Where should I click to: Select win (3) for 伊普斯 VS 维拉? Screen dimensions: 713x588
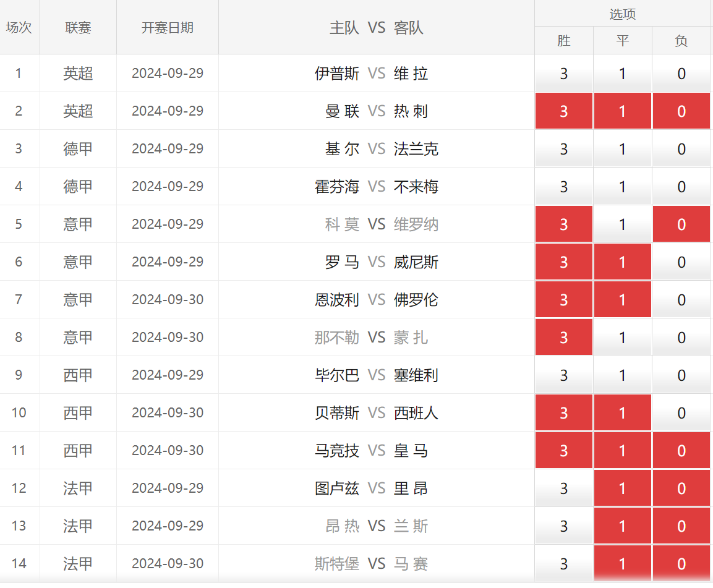(564, 73)
